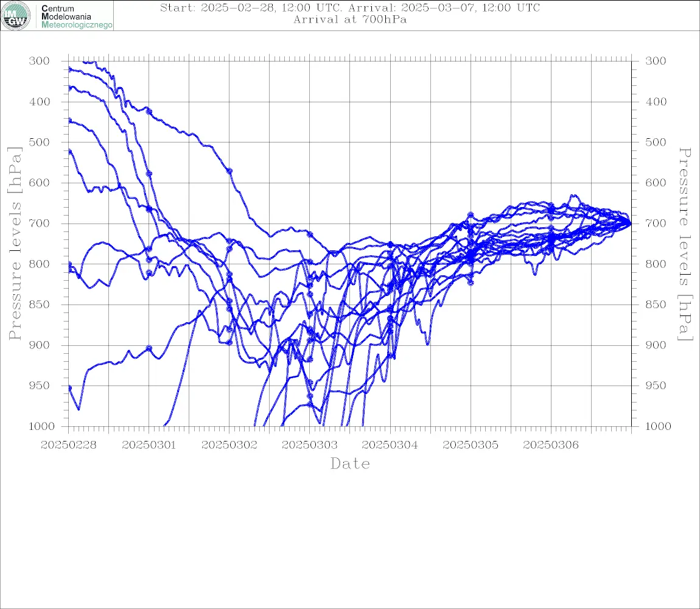Click the right axis 300 tick label

(656, 61)
